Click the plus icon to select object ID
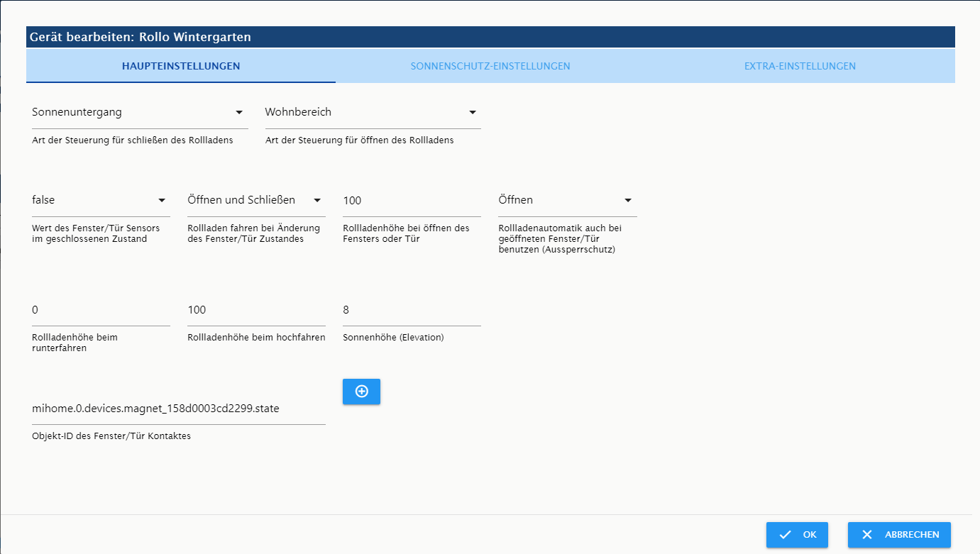The image size is (980, 554). tap(361, 392)
